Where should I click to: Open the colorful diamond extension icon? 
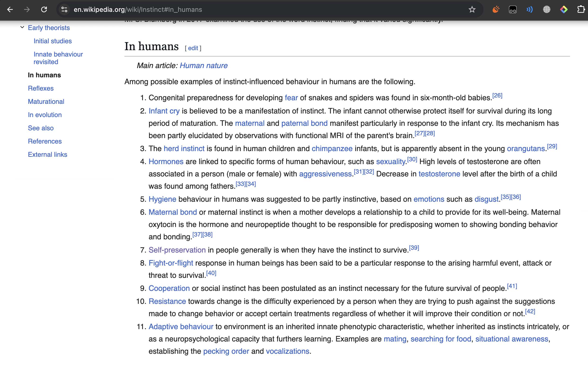coord(564,9)
